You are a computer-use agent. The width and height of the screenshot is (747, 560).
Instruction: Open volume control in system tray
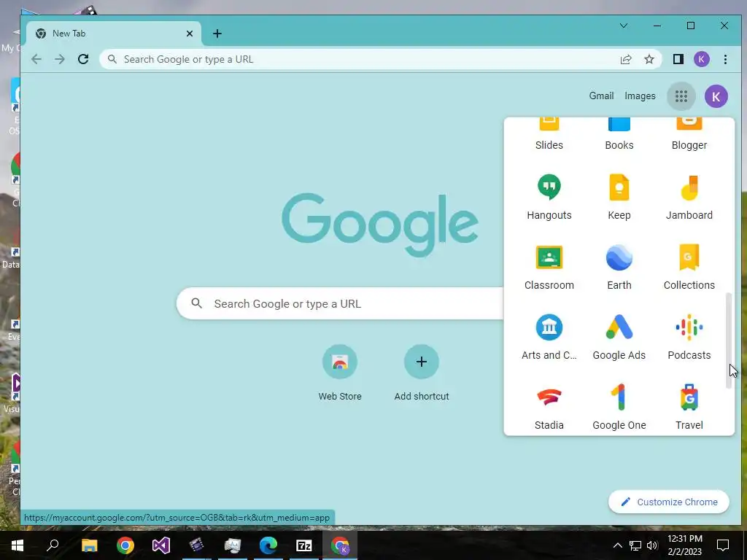point(652,545)
